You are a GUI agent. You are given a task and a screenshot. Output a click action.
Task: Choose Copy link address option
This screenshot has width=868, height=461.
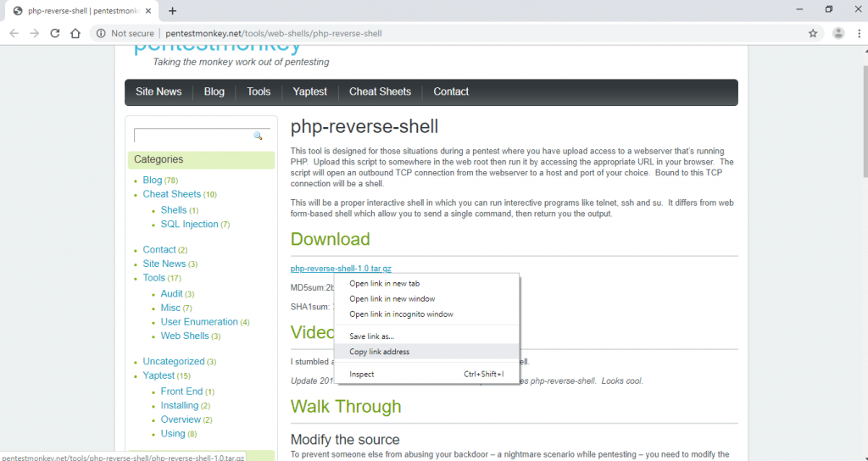[427, 352]
